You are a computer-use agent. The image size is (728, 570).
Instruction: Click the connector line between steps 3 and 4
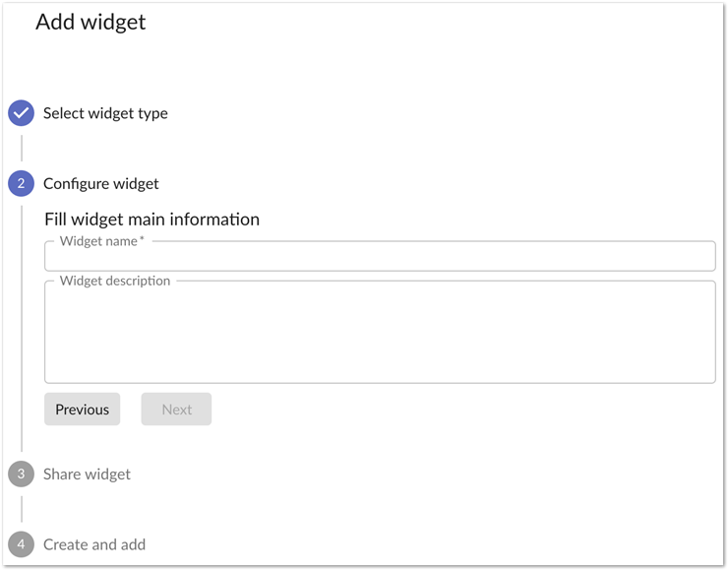(x=22, y=509)
